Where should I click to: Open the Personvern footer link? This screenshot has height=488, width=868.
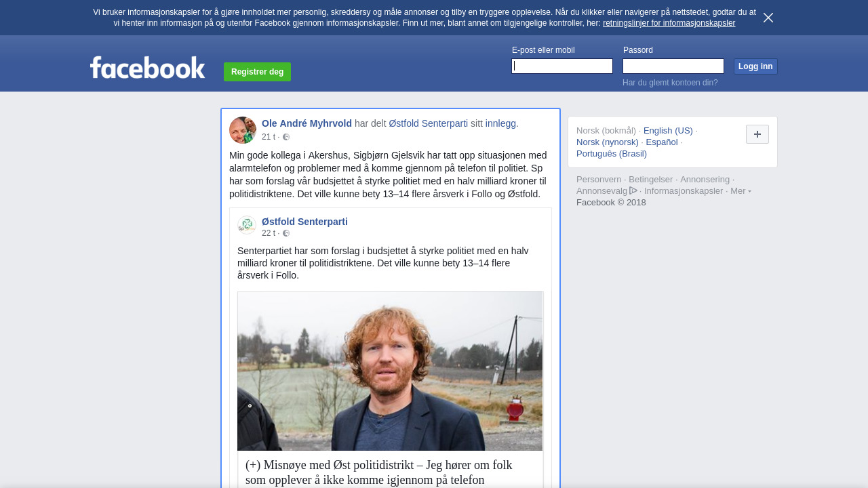coord(599,180)
